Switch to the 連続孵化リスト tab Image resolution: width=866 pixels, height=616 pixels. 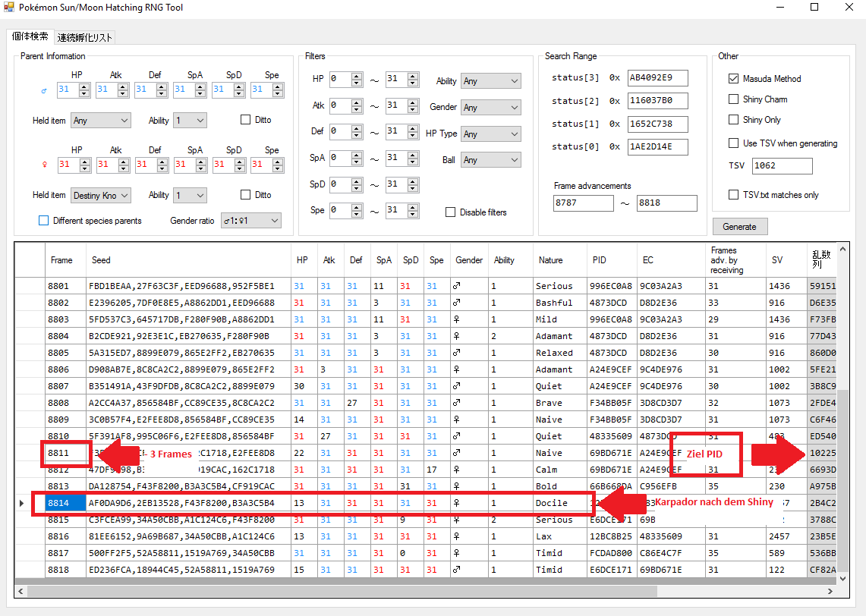(x=85, y=37)
